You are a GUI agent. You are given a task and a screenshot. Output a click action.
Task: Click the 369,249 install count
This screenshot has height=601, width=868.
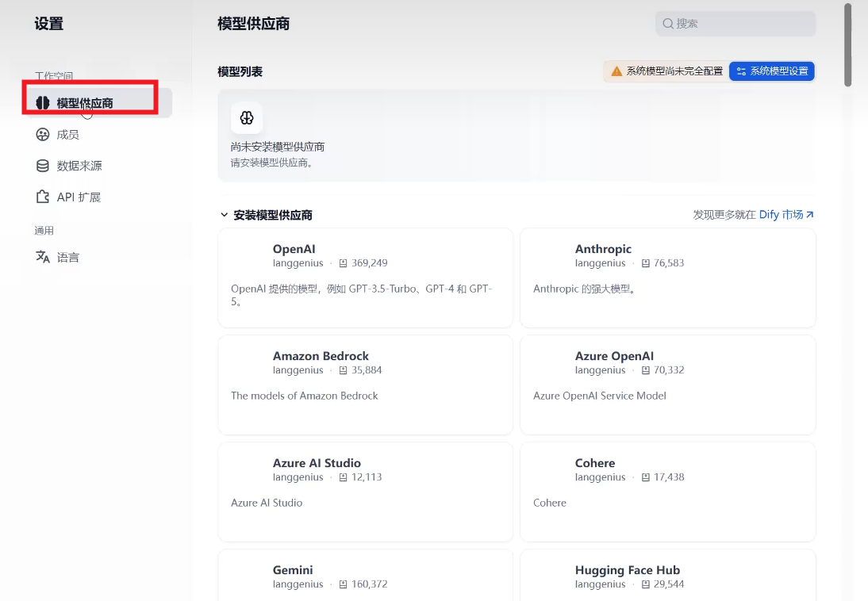click(369, 263)
